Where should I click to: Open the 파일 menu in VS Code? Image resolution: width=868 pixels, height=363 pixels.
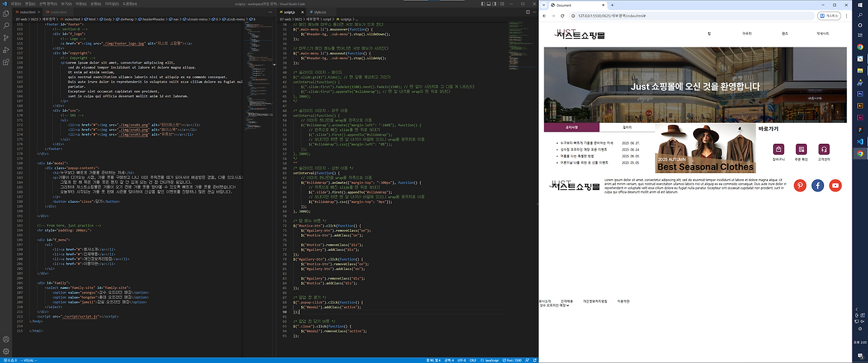pyautogui.click(x=16, y=3)
